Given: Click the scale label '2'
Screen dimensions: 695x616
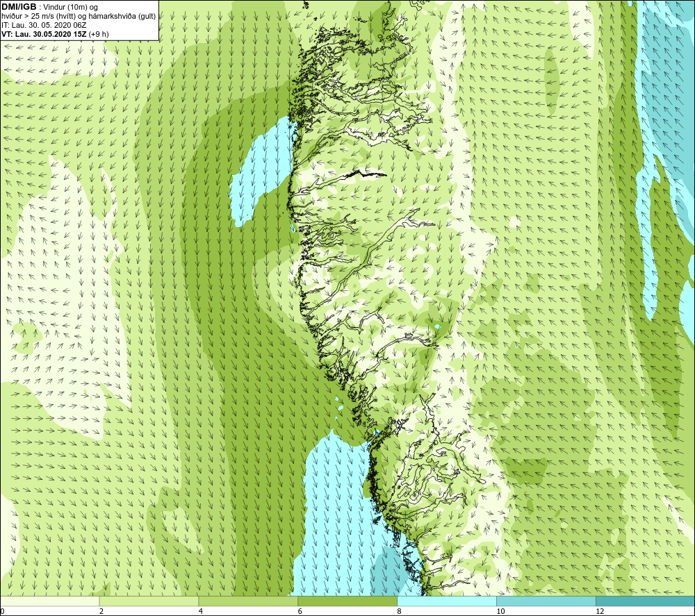Looking at the screenshot, I should point(101,612).
